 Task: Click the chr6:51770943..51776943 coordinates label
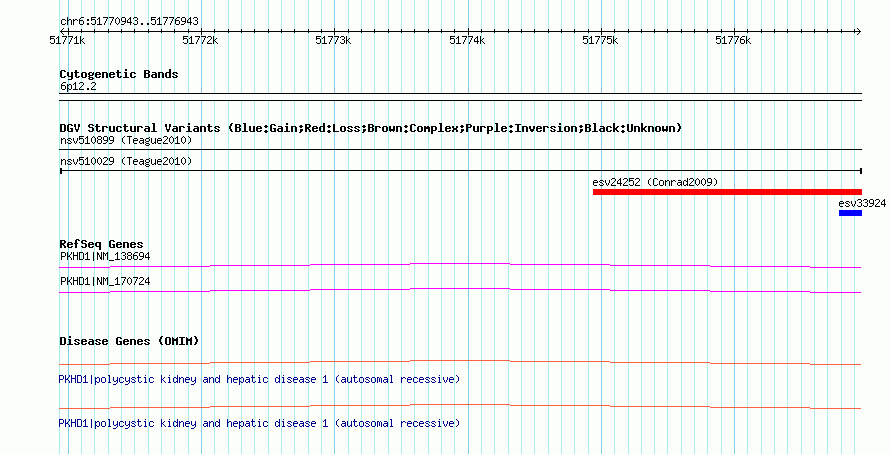coord(129,22)
